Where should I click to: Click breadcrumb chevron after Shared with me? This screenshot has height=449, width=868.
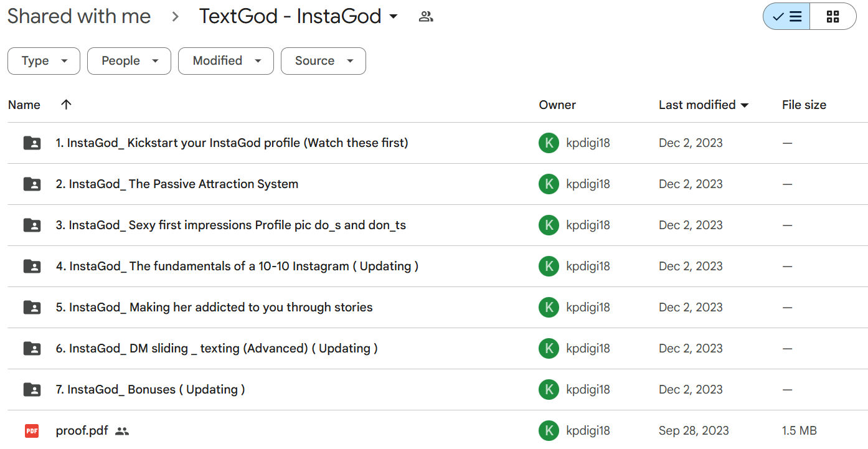coord(175,17)
